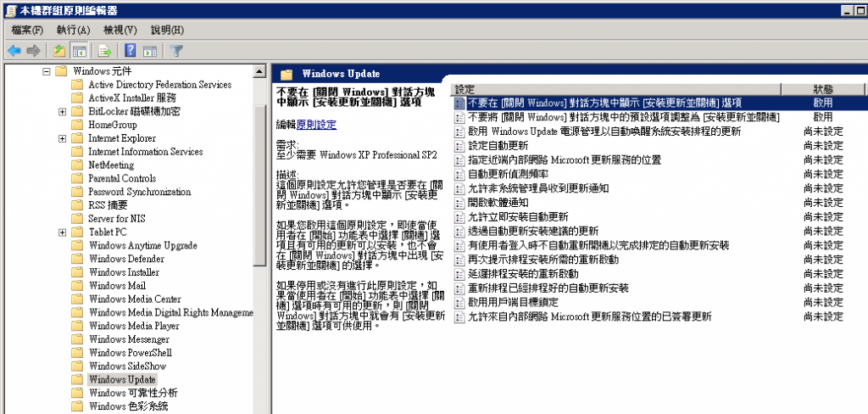The height and width of the screenshot is (414, 868).
Task: Select Windows Messenger tree item
Action: (129, 339)
